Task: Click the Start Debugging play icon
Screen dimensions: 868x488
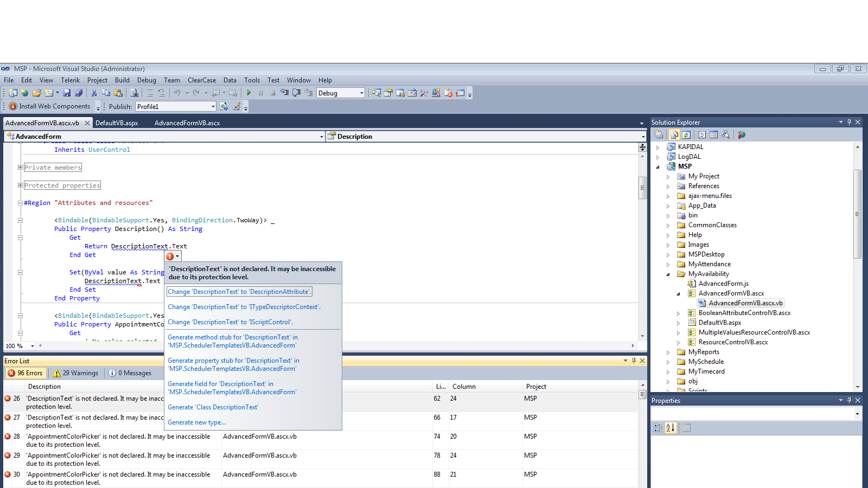Action: [x=248, y=93]
